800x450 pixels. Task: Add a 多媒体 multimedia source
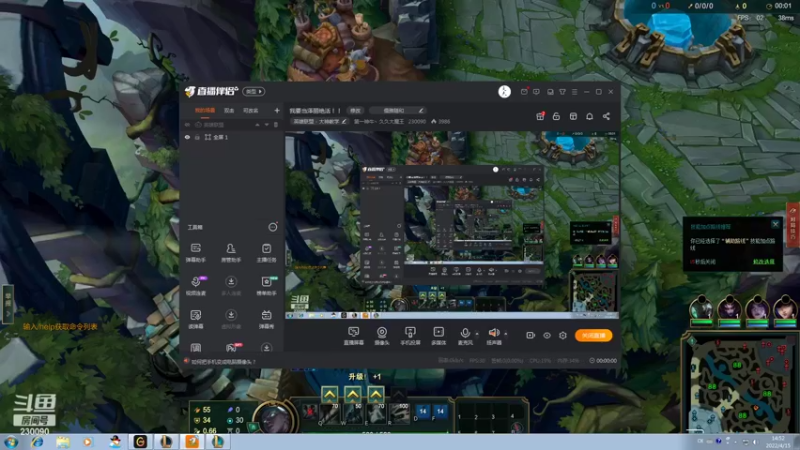(x=438, y=336)
